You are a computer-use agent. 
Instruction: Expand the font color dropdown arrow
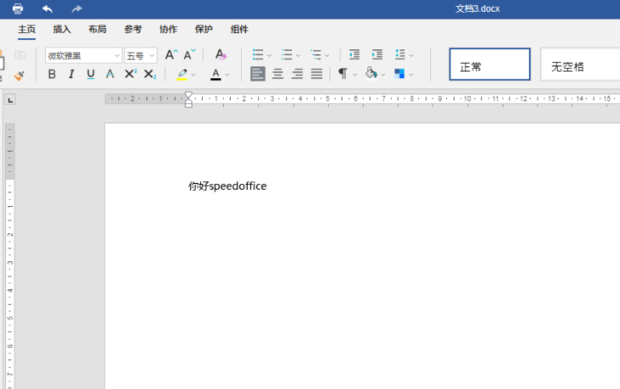point(227,75)
